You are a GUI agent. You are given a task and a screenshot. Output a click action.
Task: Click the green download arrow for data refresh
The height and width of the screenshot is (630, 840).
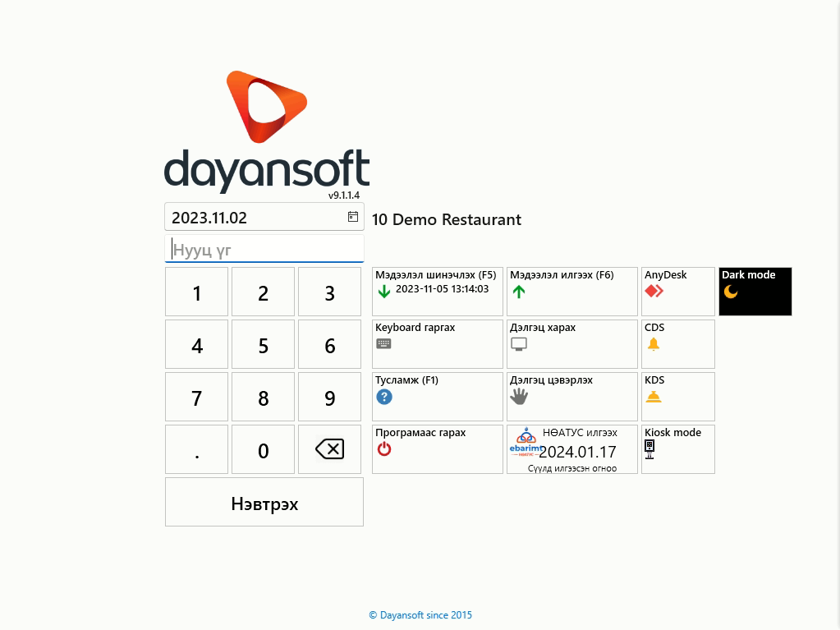click(384, 292)
